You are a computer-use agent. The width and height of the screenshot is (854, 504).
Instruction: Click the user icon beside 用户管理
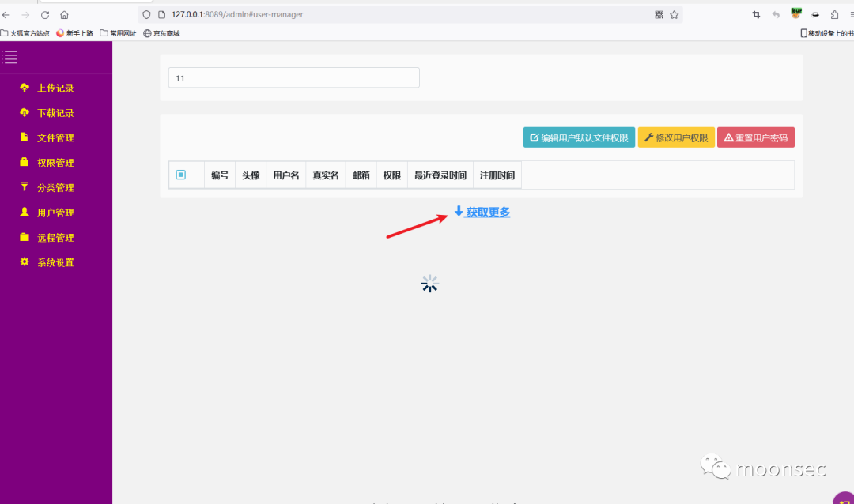[x=24, y=212]
